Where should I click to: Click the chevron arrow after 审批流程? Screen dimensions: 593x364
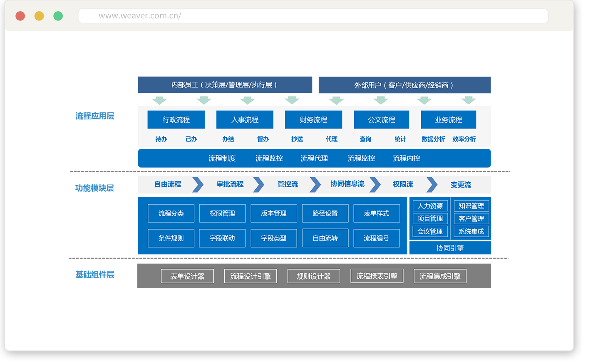(259, 185)
